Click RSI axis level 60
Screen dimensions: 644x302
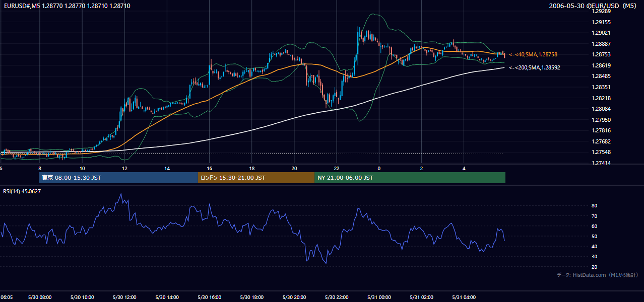(595, 226)
